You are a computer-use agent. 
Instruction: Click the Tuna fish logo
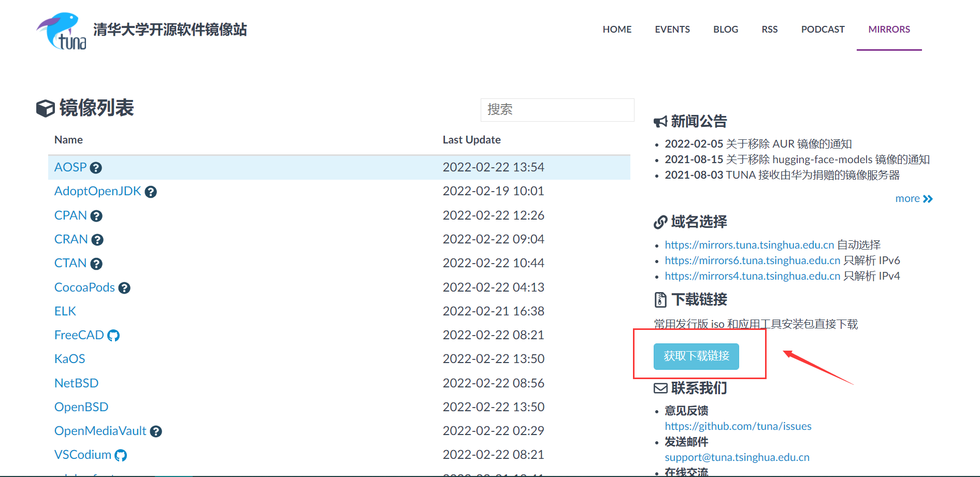61,30
